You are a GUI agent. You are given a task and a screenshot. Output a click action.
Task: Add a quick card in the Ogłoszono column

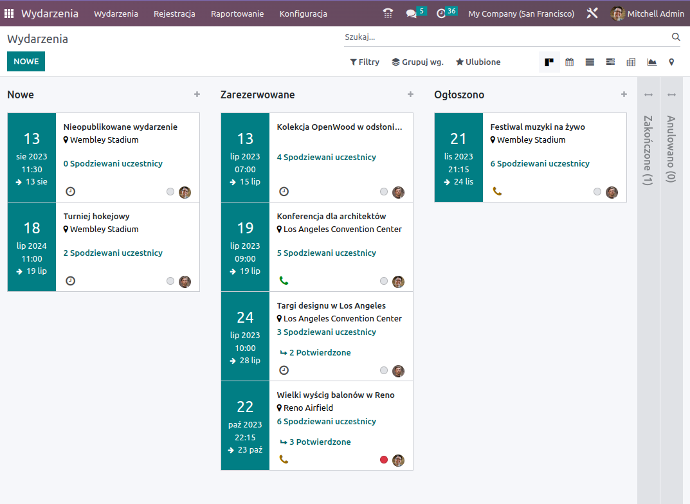(624, 94)
